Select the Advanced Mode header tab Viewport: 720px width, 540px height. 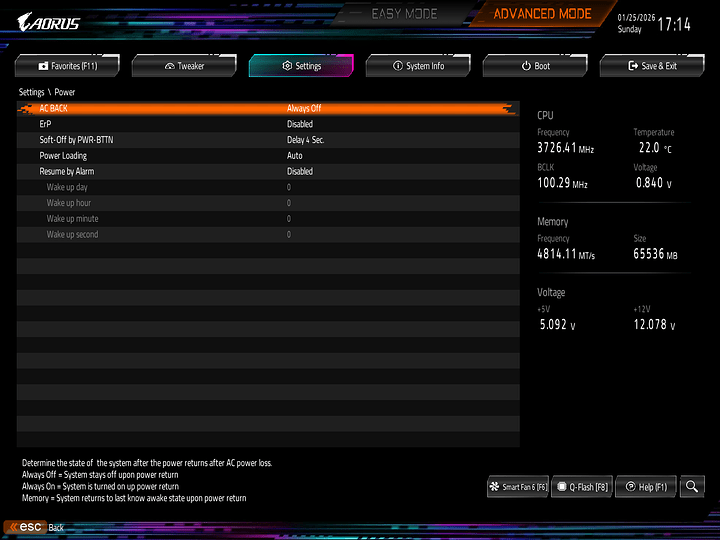542,14
